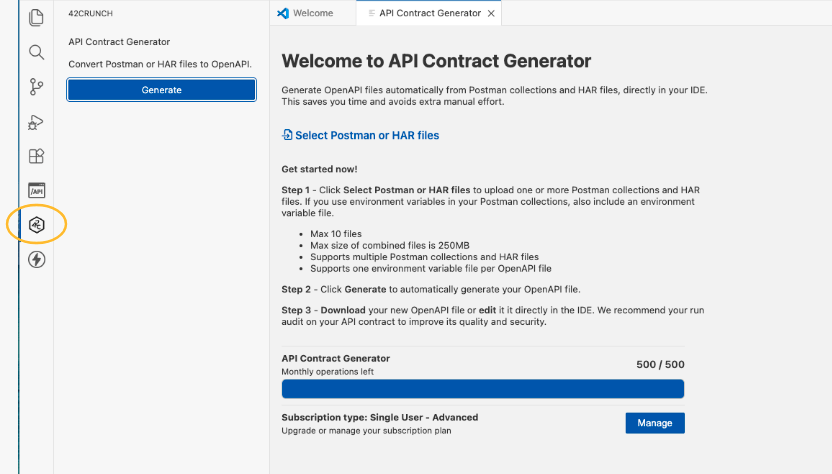The image size is (832, 474).
Task: Select the API Contract Generator tab
Action: pos(429,13)
